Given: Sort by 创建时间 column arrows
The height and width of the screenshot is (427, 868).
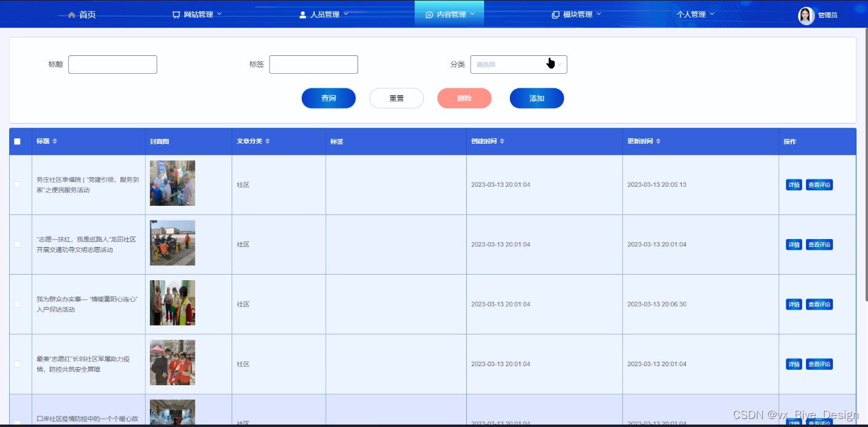Looking at the screenshot, I should [502, 141].
